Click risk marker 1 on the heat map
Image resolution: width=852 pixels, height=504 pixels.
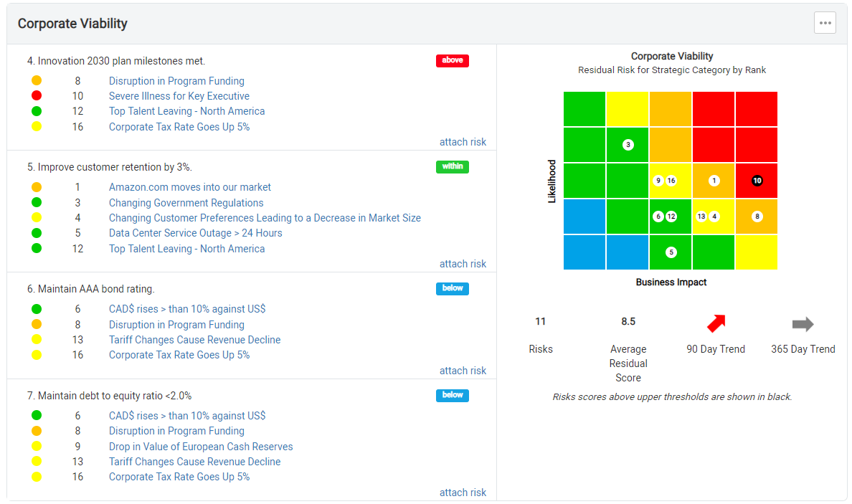(714, 181)
